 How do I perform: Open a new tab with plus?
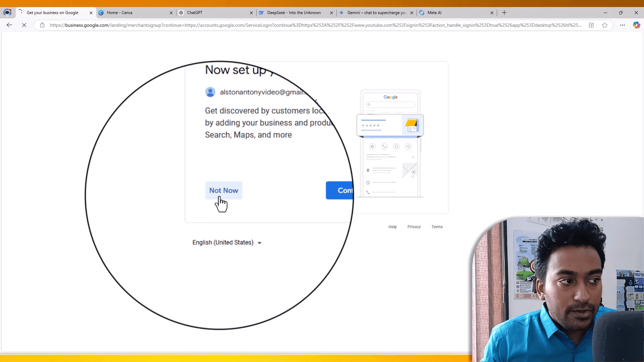504,13
